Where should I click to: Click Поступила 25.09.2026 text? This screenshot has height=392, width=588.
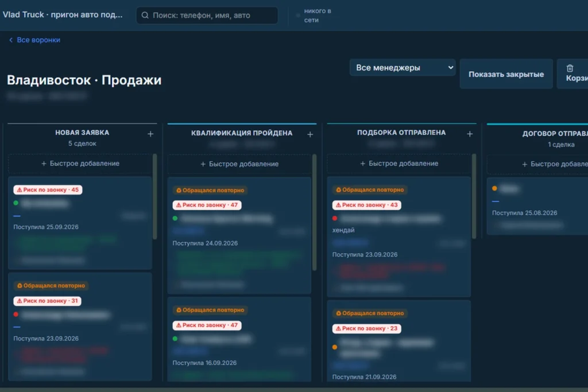click(x=46, y=227)
